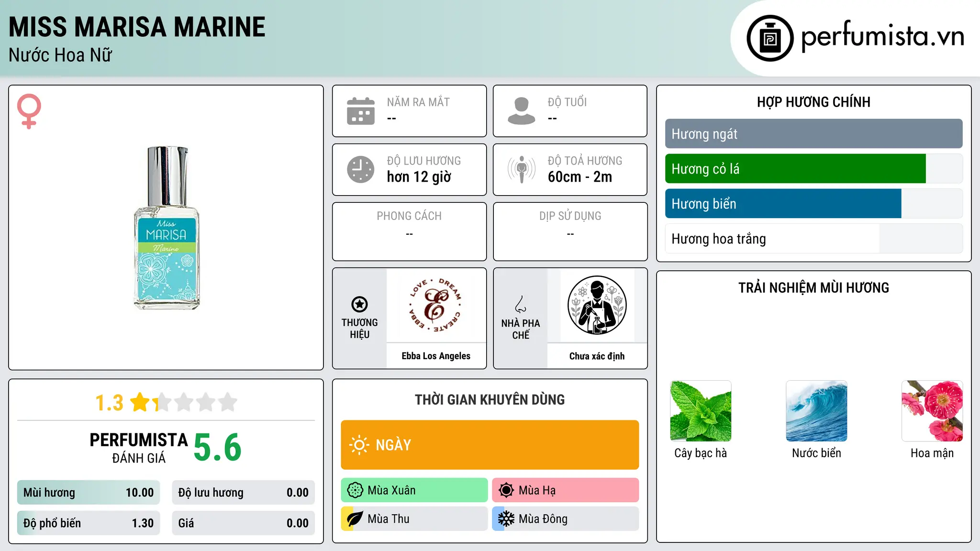This screenshot has height=551, width=980.
Task: Click the ĐỘ TUỔI label
Action: point(567,102)
